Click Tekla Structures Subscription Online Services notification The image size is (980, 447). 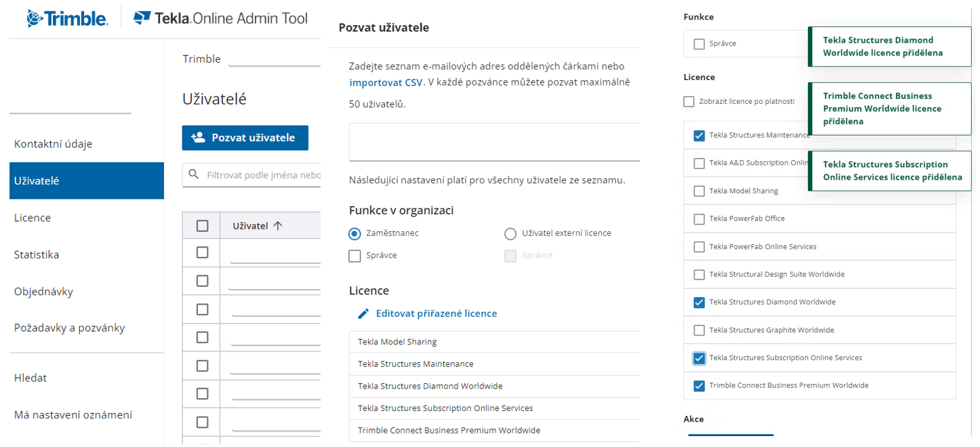point(890,171)
